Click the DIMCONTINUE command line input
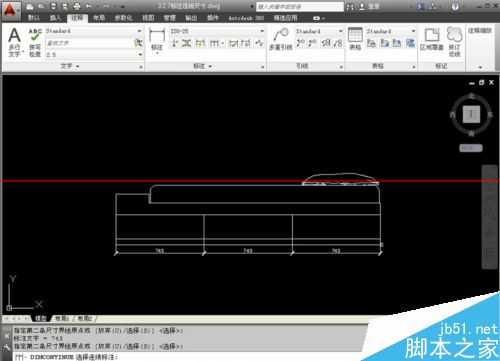This screenshot has height=361, width=500. (x=187, y=357)
